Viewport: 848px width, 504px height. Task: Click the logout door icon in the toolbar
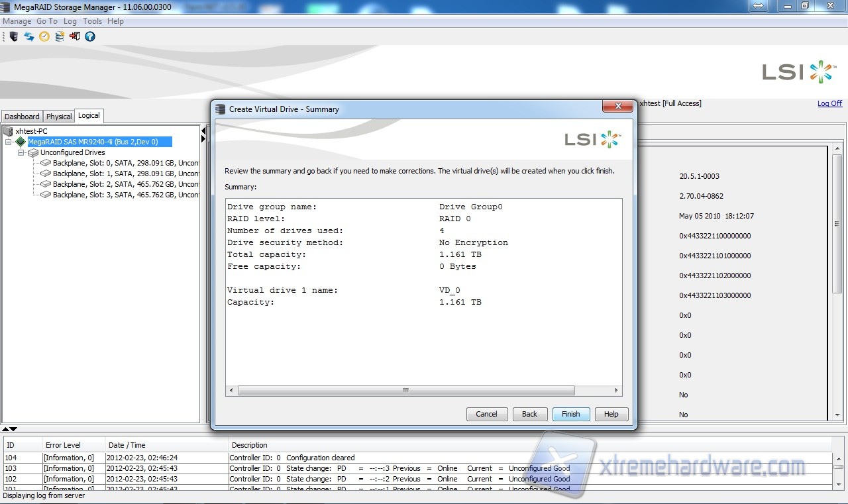pyautogui.click(x=75, y=36)
